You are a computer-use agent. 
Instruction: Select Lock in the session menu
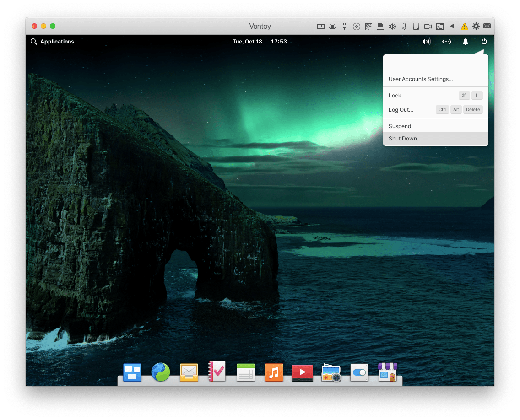point(395,96)
